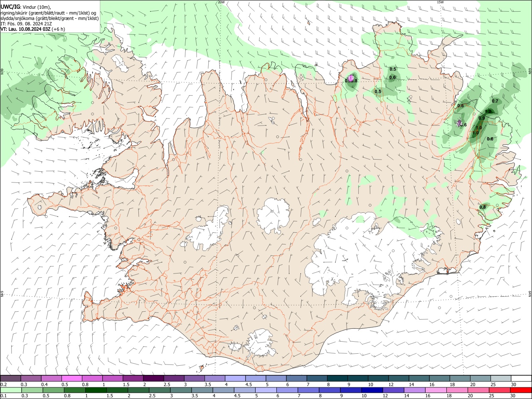This screenshot has height=399, width=532.
Task: Pick the lower legend row swatch for 7
Action: click(308, 390)
